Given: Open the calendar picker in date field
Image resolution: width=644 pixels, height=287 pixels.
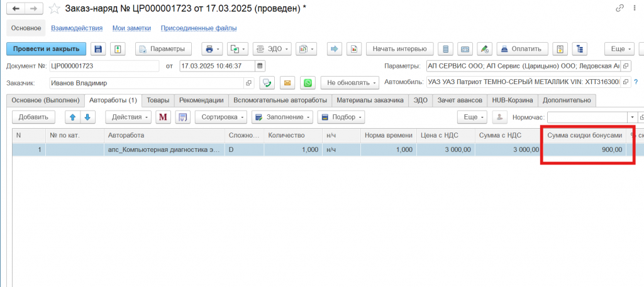Looking at the screenshot, I should (260, 66).
